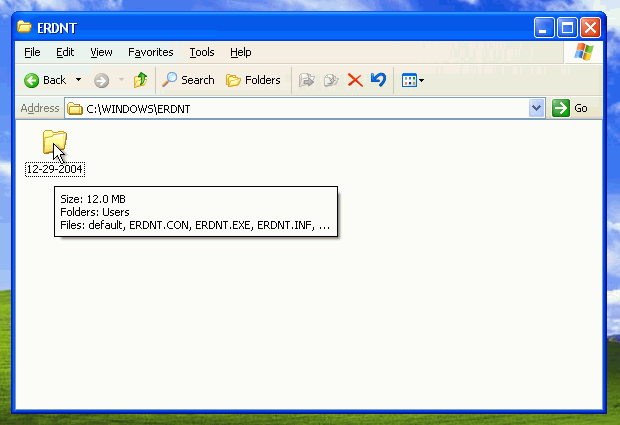This screenshot has width=620, height=425.
Task: Click the green Go button
Action: click(x=570, y=108)
